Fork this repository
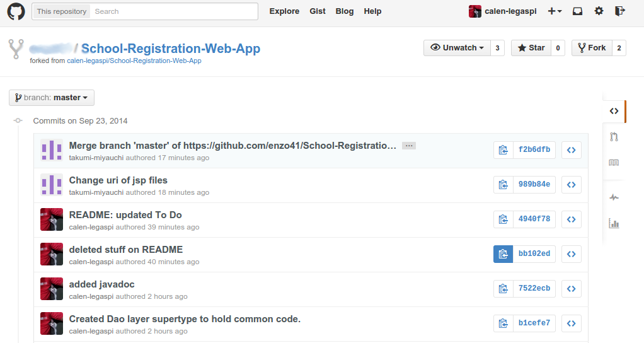Viewport: 644px width, 343px height. pos(592,48)
